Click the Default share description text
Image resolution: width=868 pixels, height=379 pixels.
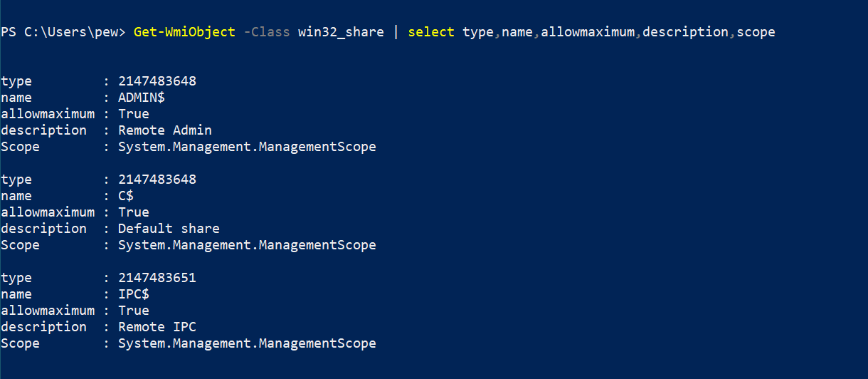click(169, 229)
